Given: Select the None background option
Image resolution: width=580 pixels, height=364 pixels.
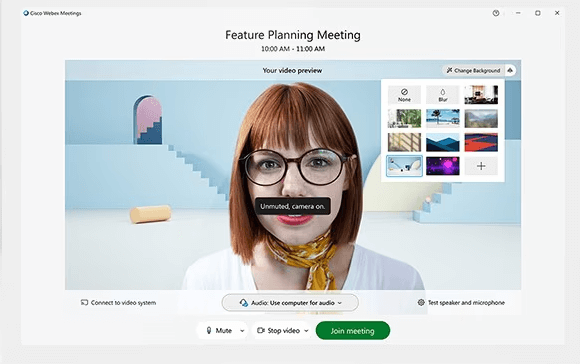Looking at the screenshot, I should tap(404, 95).
